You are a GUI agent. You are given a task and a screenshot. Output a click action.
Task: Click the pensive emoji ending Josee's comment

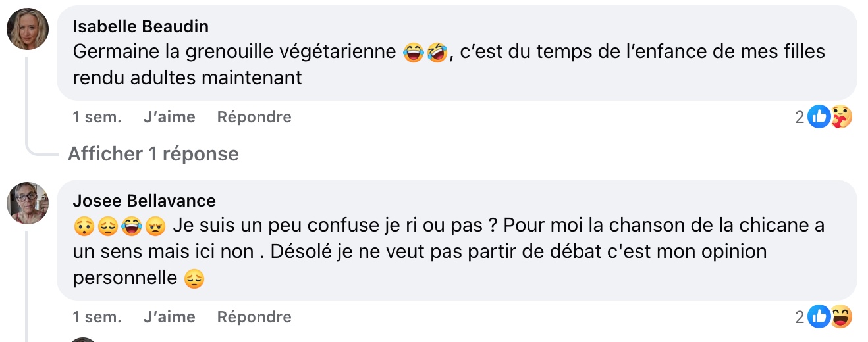coord(194,278)
